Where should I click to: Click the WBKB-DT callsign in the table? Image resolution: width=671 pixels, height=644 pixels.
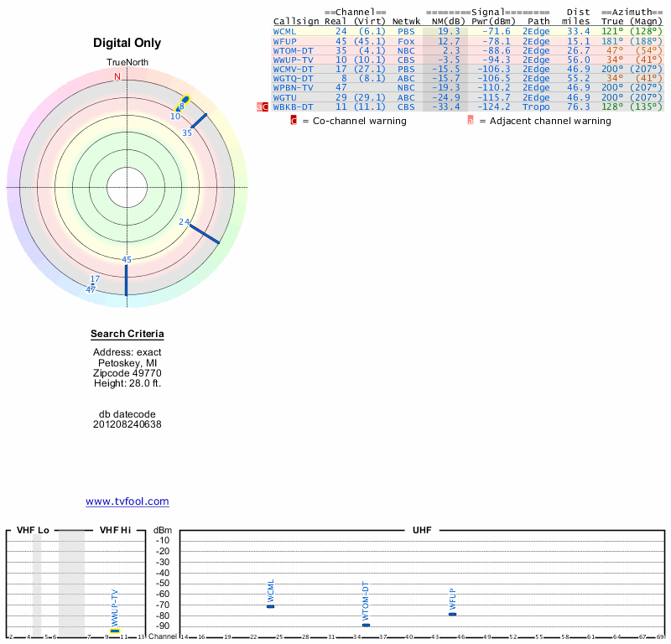pos(293,106)
